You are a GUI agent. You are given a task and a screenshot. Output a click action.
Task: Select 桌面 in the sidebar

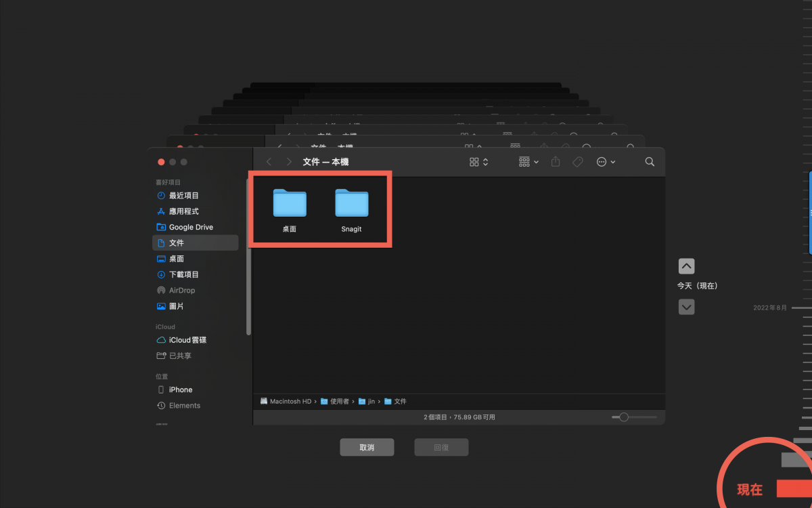tap(196, 259)
